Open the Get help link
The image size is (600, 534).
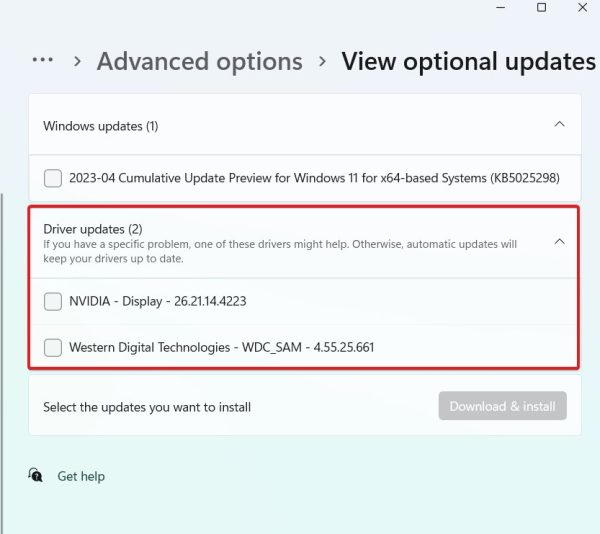[x=81, y=477]
